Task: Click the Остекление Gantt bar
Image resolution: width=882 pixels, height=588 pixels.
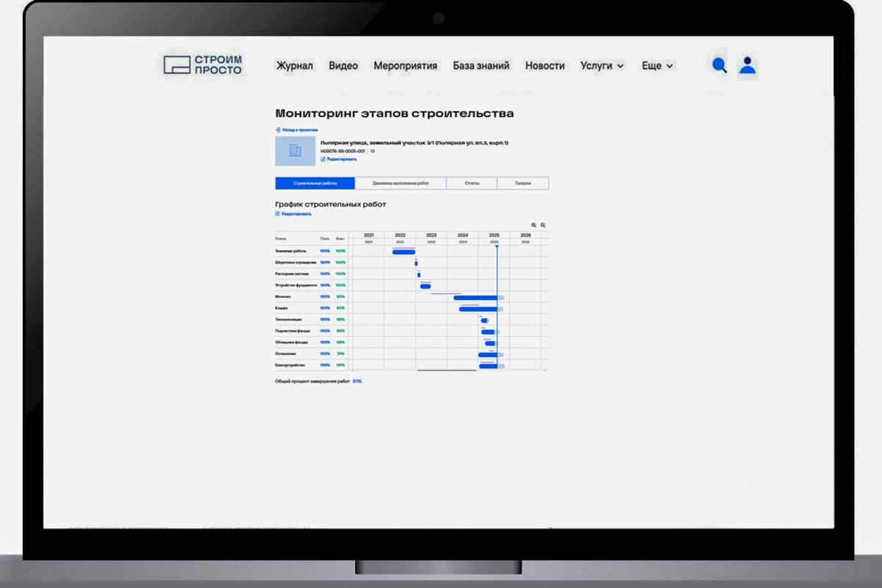Action: tap(490, 354)
